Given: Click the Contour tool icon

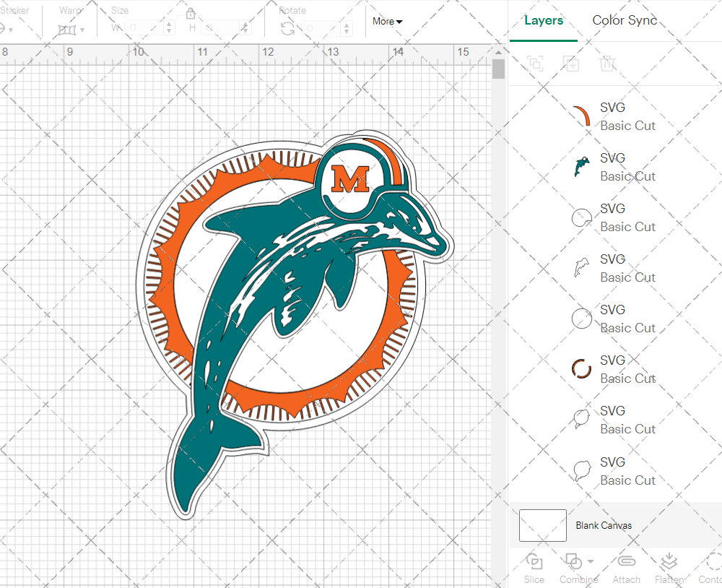Looking at the screenshot, I should 712,562.
